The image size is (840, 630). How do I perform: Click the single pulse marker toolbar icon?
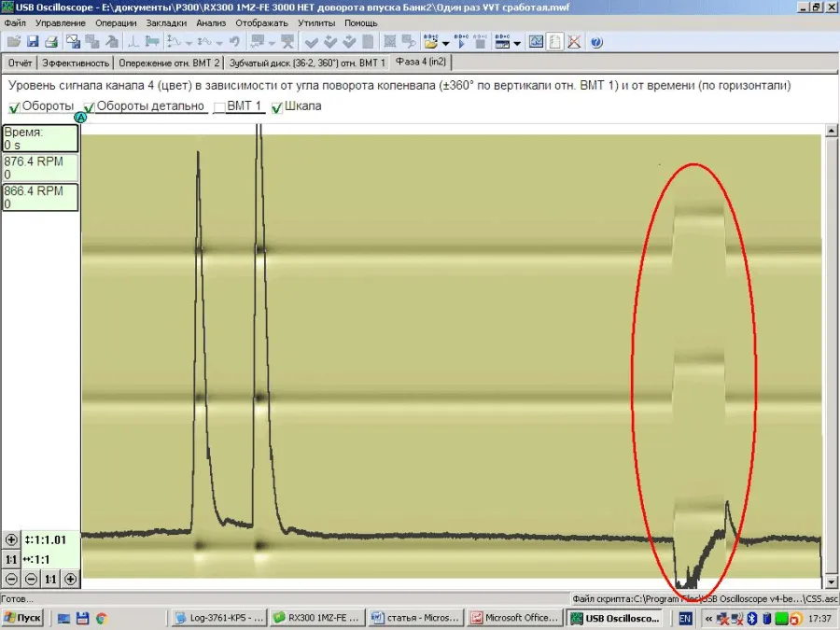[133, 41]
